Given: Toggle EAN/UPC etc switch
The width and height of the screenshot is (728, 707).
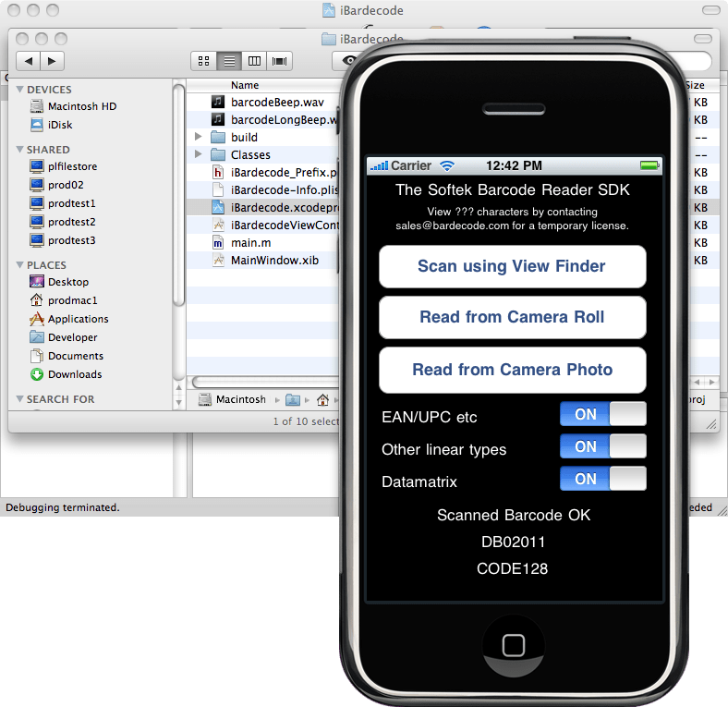Looking at the screenshot, I should click(602, 414).
